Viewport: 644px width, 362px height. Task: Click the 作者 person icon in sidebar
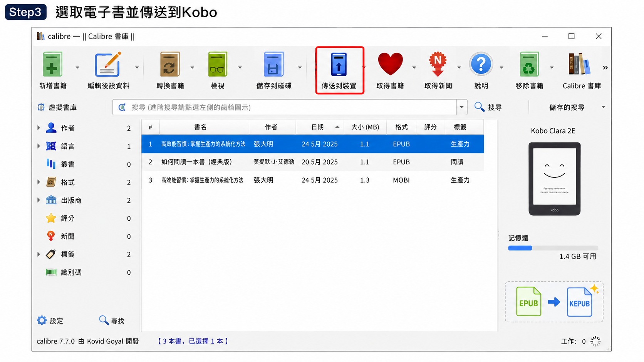coord(51,128)
